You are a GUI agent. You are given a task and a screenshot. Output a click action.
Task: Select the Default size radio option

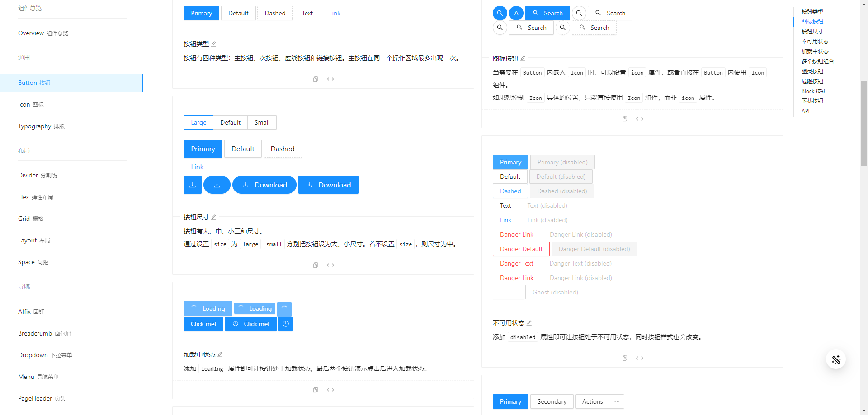click(x=230, y=122)
